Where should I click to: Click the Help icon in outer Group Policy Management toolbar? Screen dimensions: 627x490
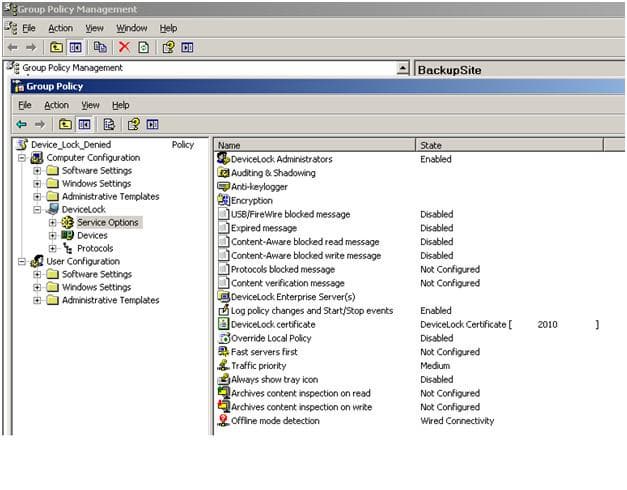(168, 47)
